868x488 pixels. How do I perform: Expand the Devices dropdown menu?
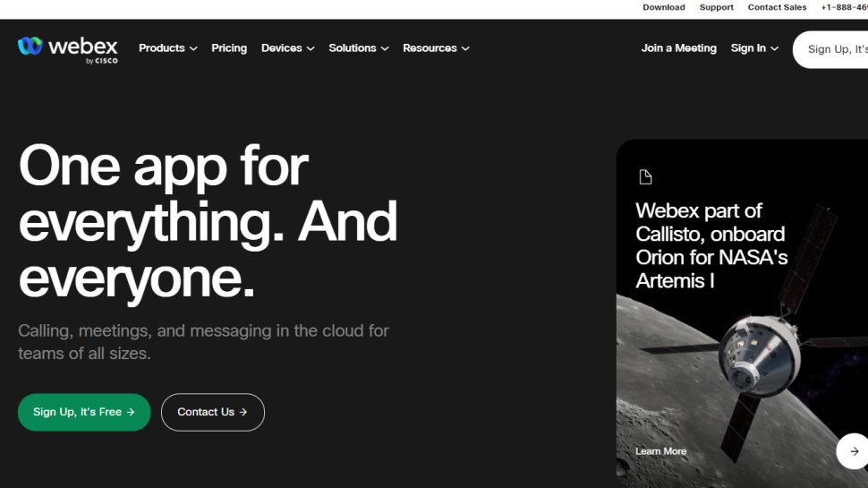point(288,48)
